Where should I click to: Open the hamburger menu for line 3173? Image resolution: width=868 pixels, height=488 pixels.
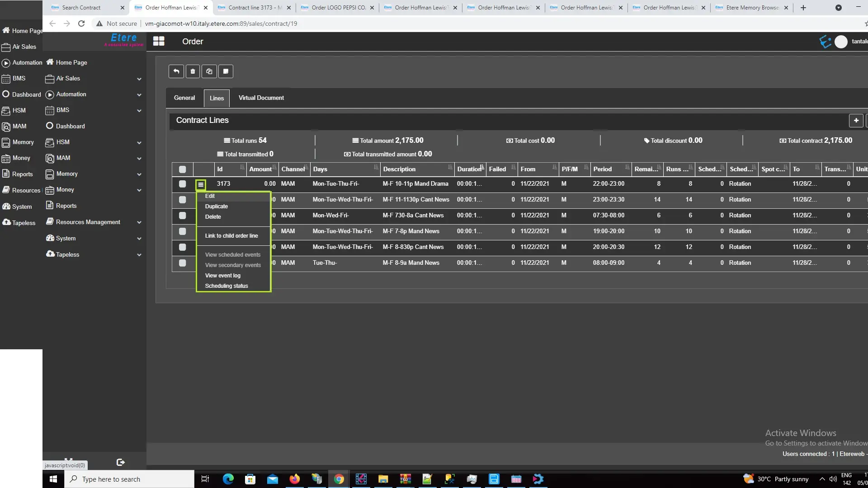201,184
